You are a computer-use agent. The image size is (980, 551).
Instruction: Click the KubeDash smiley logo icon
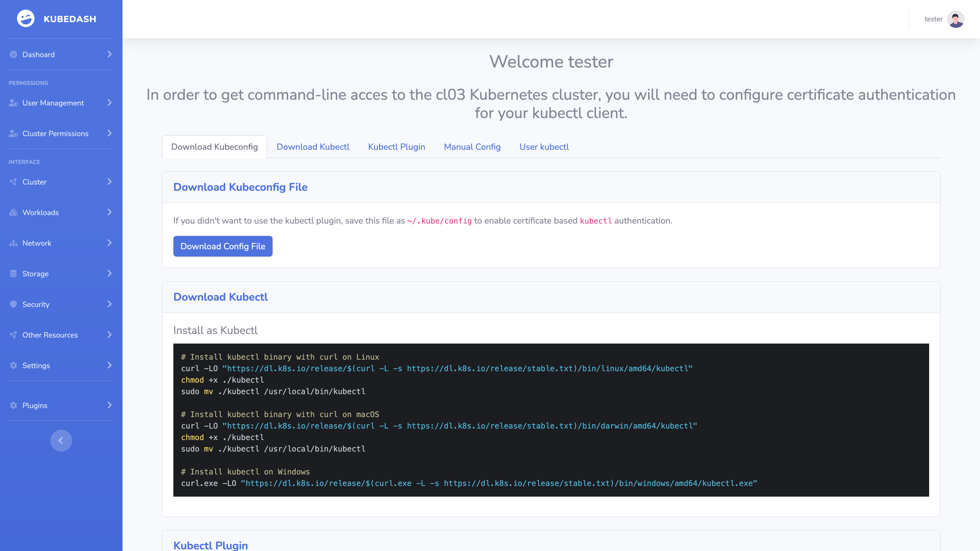pyautogui.click(x=25, y=19)
